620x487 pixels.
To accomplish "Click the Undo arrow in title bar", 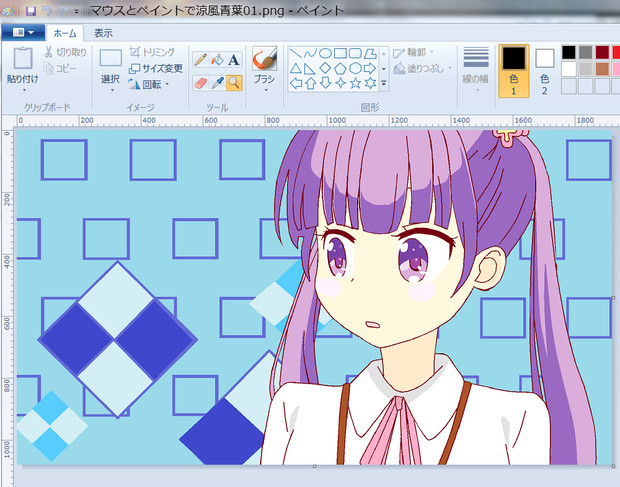I will click(x=47, y=11).
